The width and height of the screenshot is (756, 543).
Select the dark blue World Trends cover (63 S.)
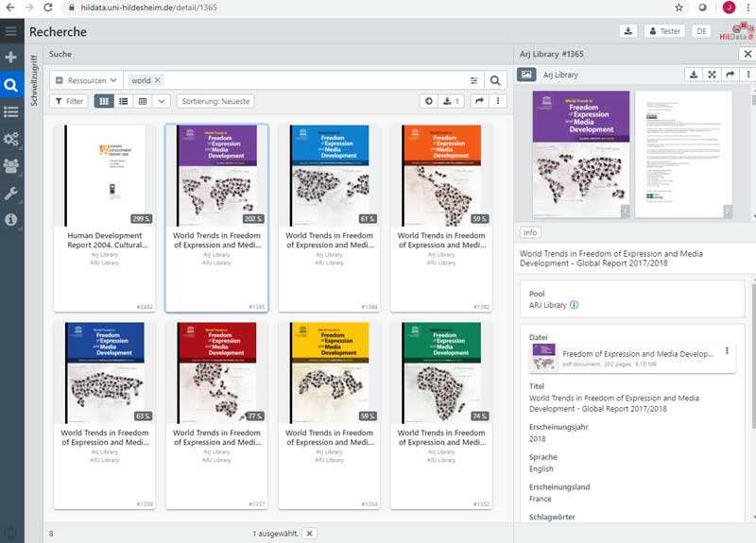coord(105,372)
